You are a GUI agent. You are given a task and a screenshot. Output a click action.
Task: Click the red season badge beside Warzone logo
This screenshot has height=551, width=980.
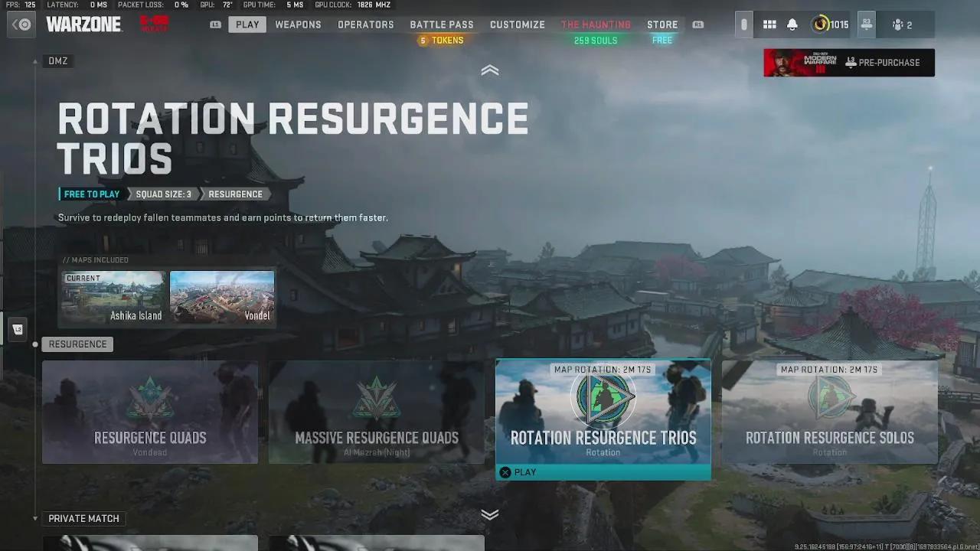coord(155,24)
